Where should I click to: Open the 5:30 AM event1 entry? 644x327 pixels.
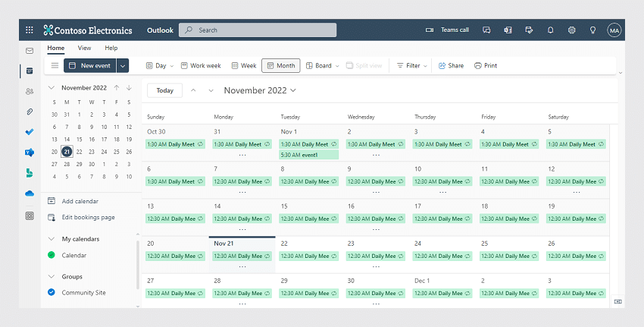tap(309, 155)
